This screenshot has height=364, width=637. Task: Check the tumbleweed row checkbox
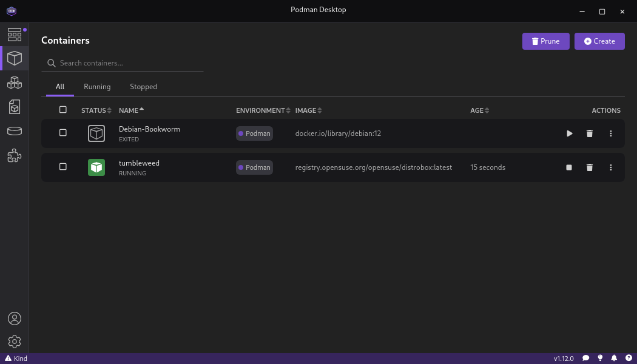point(62,167)
